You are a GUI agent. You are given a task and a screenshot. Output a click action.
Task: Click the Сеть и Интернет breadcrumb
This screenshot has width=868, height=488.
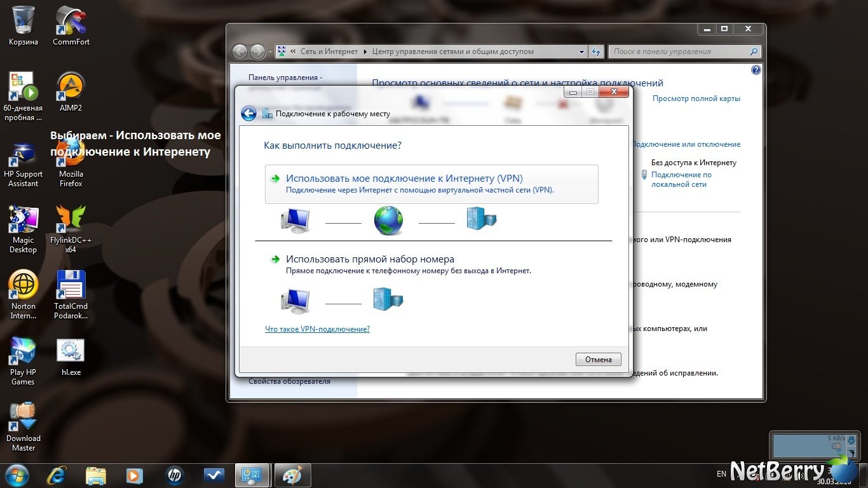tap(329, 51)
